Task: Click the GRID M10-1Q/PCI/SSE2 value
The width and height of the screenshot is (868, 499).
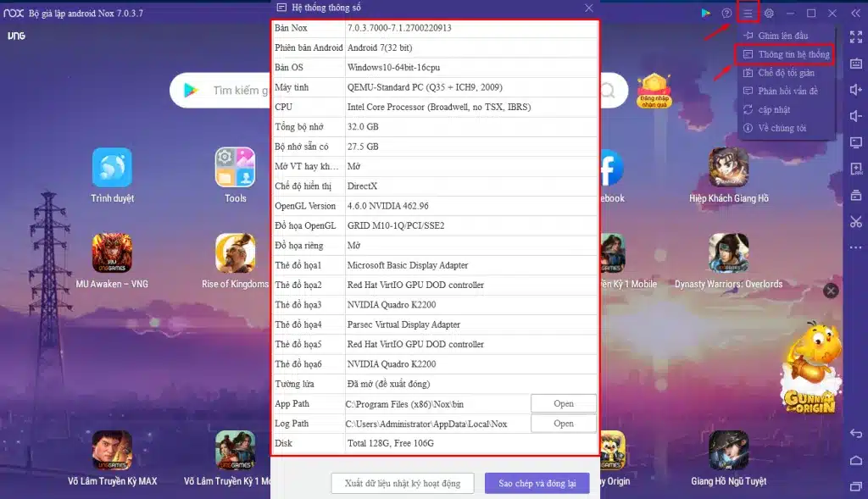Action: click(396, 225)
